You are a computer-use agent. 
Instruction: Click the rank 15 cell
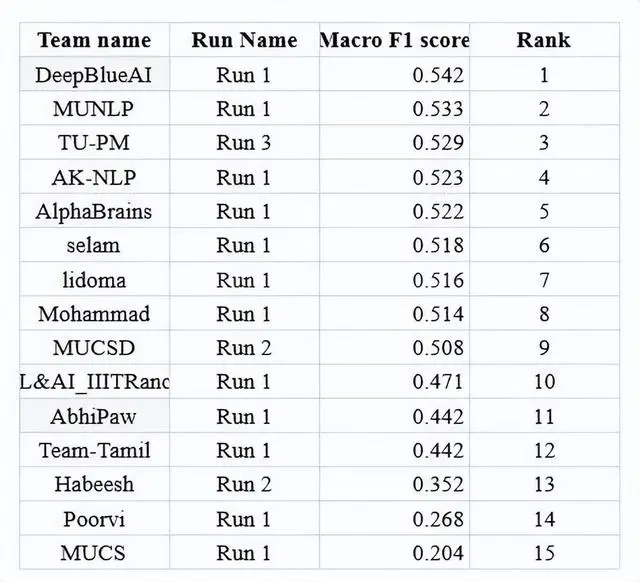544,553
